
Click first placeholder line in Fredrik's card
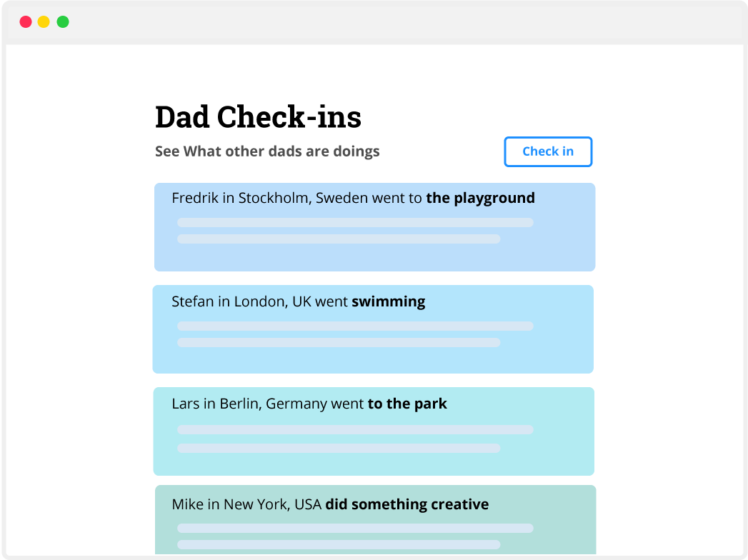[x=355, y=222]
